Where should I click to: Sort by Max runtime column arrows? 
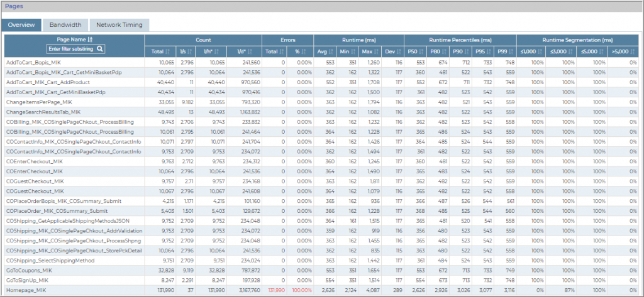click(375, 52)
